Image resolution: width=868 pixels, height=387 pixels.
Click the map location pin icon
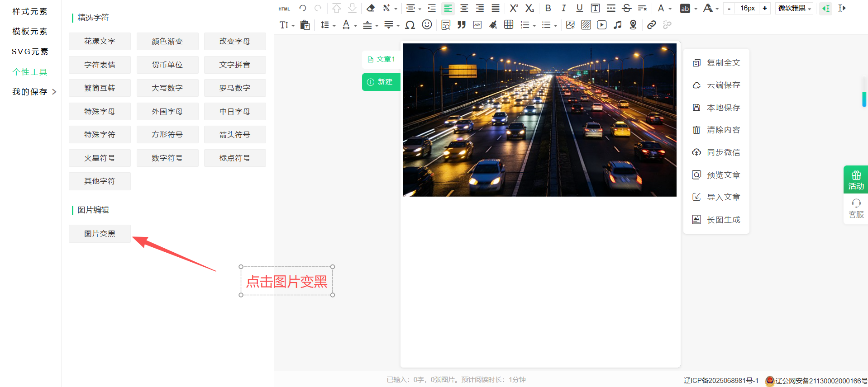(x=633, y=25)
